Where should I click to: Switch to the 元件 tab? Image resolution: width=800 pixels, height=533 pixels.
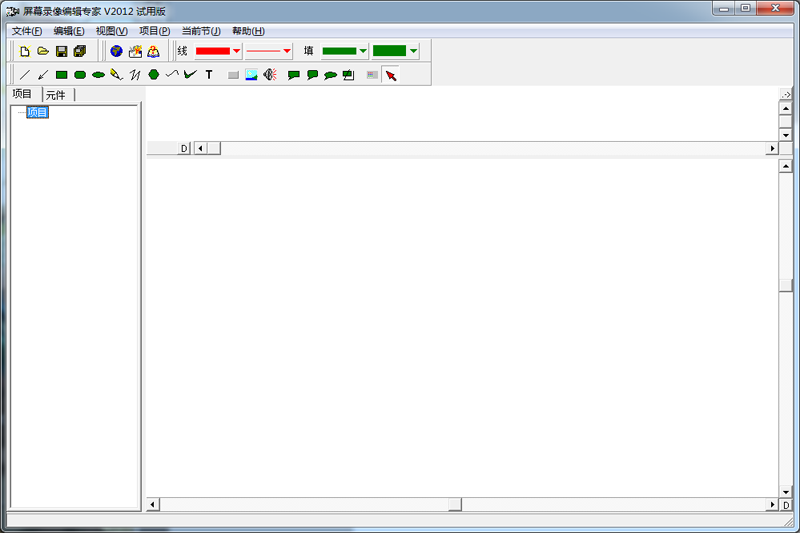point(56,95)
